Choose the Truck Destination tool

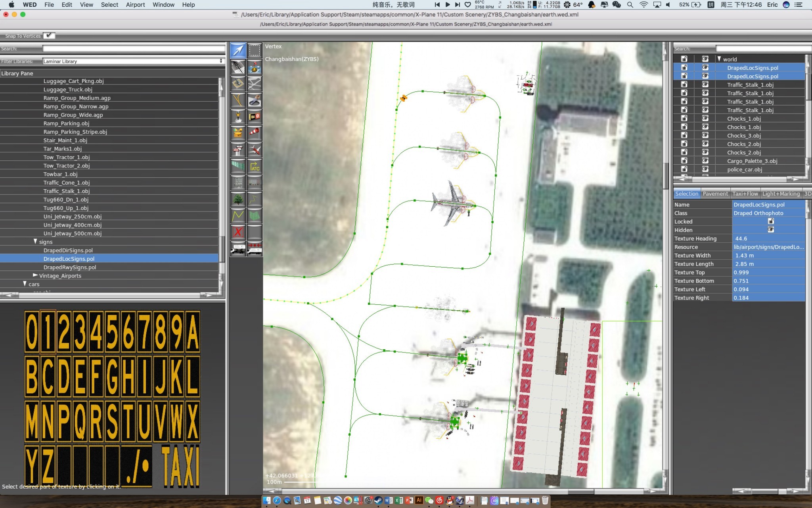pos(255,249)
